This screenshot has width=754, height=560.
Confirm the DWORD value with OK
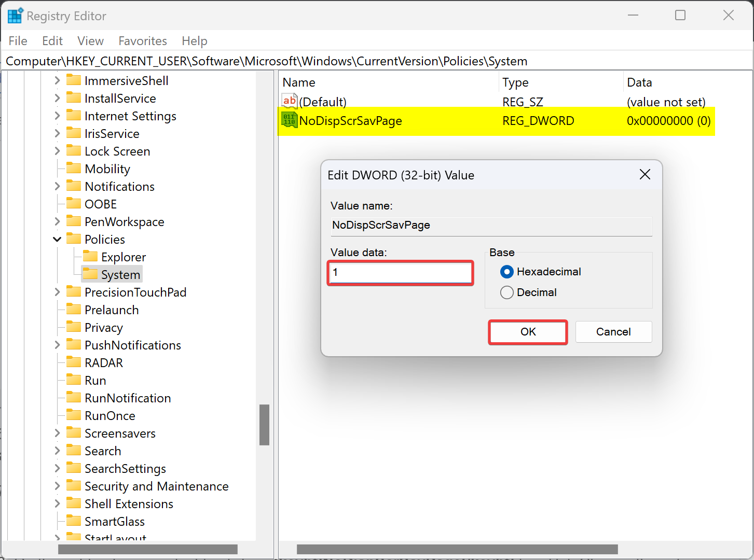(x=528, y=332)
